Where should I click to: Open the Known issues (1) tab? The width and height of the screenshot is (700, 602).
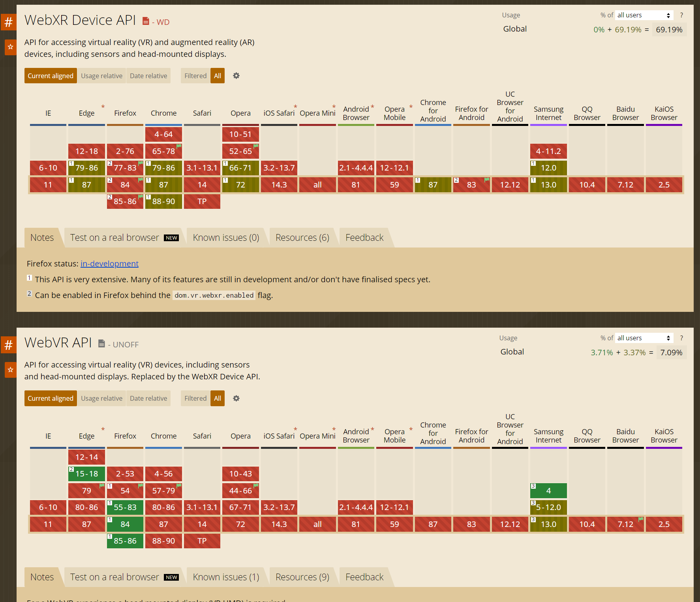(226, 577)
